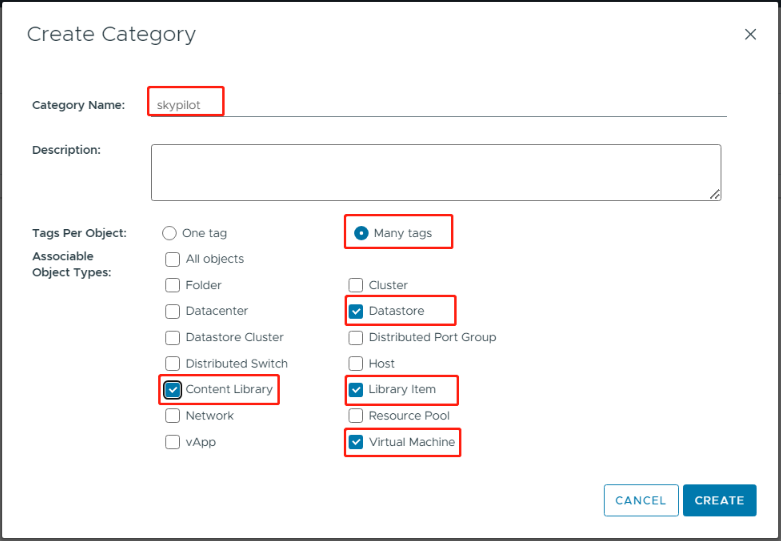Image resolution: width=781 pixels, height=541 pixels.
Task: Select the One tag radio button
Action: pyautogui.click(x=169, y=233)
